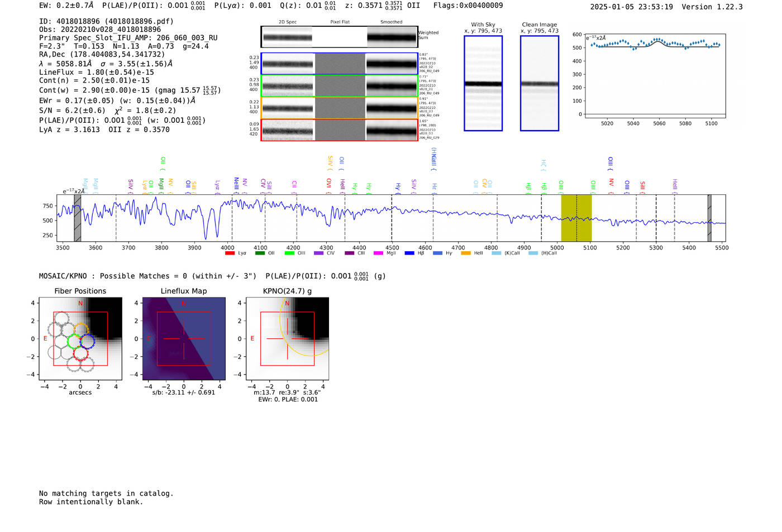This screenshot has width=782, height=532.
Task: Select the purple CIV legend swatch
Action: [x=318, y=253]
